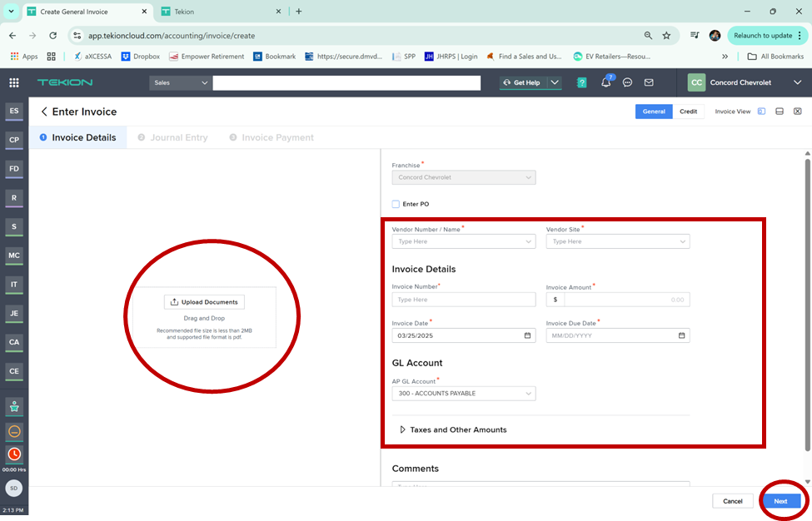Click the form's vertical scrollbar
Viewport: 812px width, 521px height.
[x=807, y=305]
